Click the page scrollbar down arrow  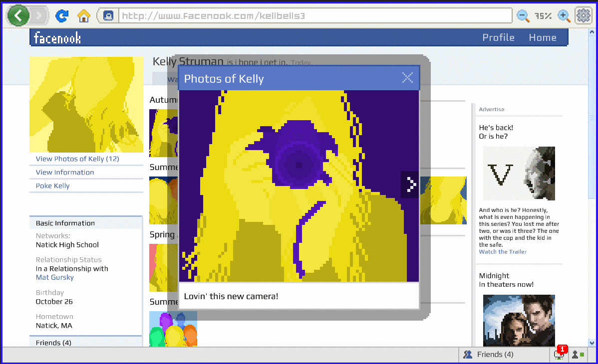(592, 343)
